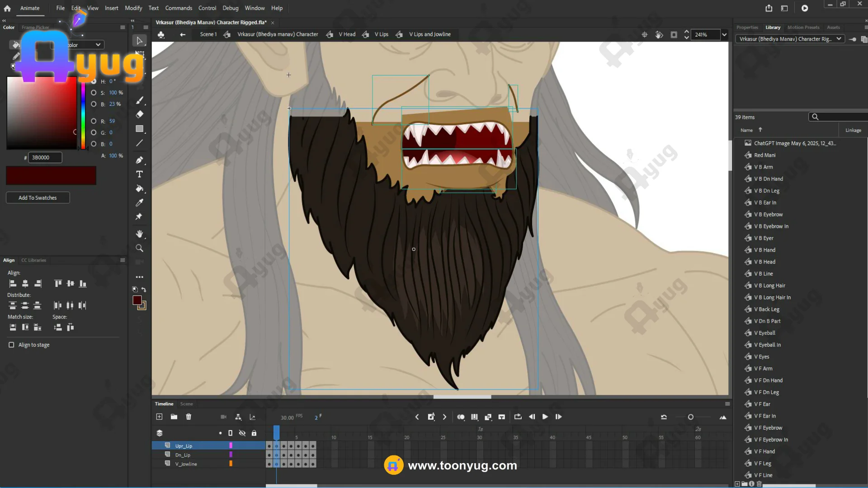Click the dark red color preview swatch

[51, 175]
